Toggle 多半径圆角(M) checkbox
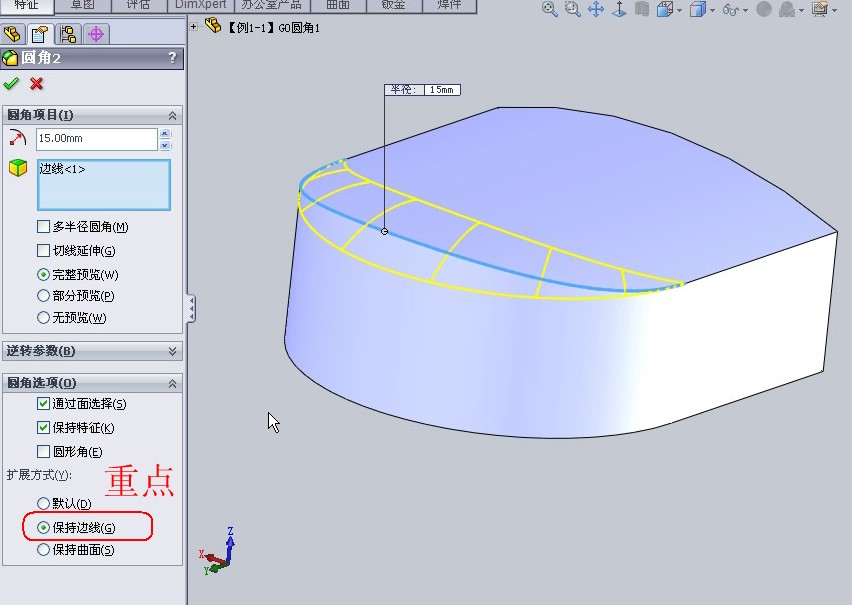This screenshot has width=852, height=605. pyautogui.click(x=43, y=226)
